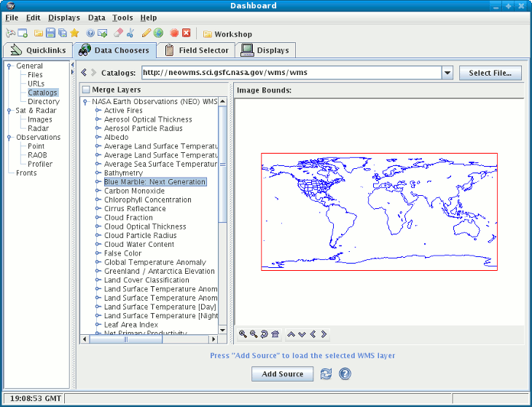Screen dimensions: 532x407
Task: Click the refresh icon next to Add Source
Action: pos(326,374)
